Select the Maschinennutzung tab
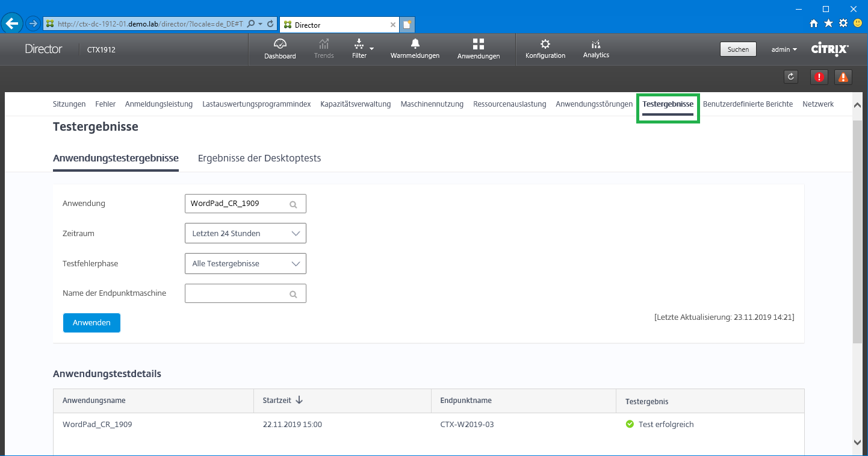This screenshot has width=868, height=456. pos(432,104)
